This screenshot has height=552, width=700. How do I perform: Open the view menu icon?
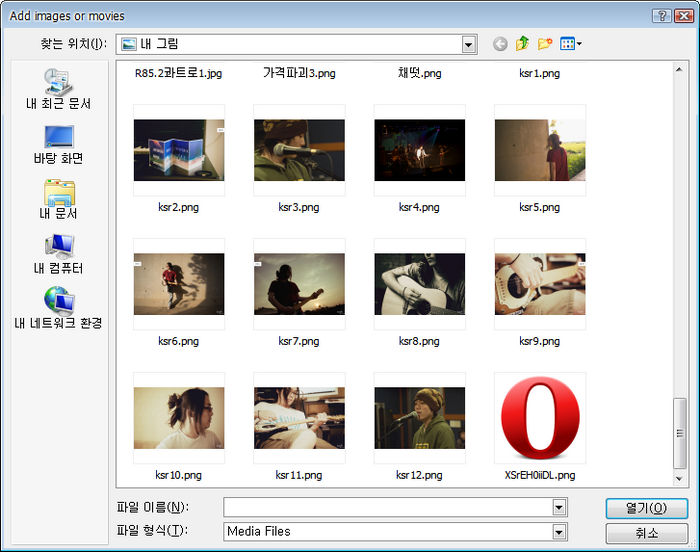click(571, 44)
